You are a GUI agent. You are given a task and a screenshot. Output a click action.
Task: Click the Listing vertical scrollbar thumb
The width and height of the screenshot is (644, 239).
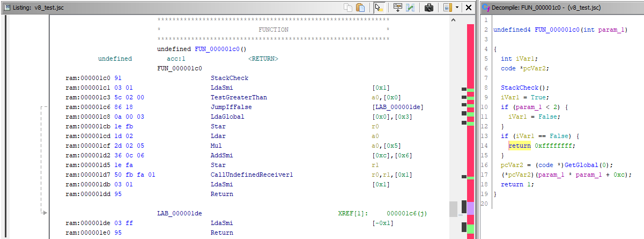pyautogui.click(x=453, y=208)
